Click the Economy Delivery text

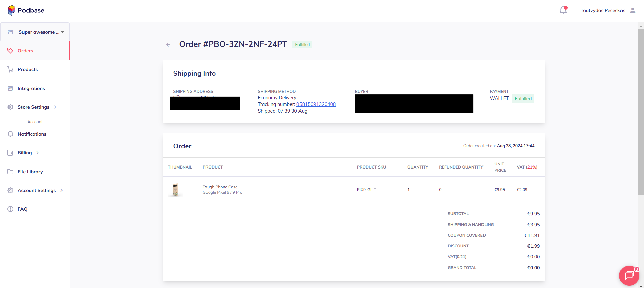277,98
